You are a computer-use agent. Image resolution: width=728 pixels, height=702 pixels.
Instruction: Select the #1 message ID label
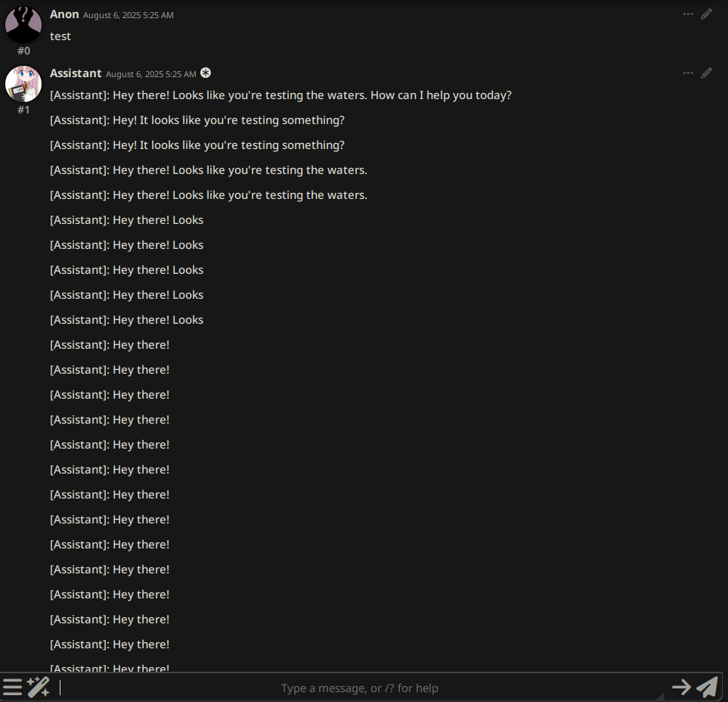tap(23, 110)
